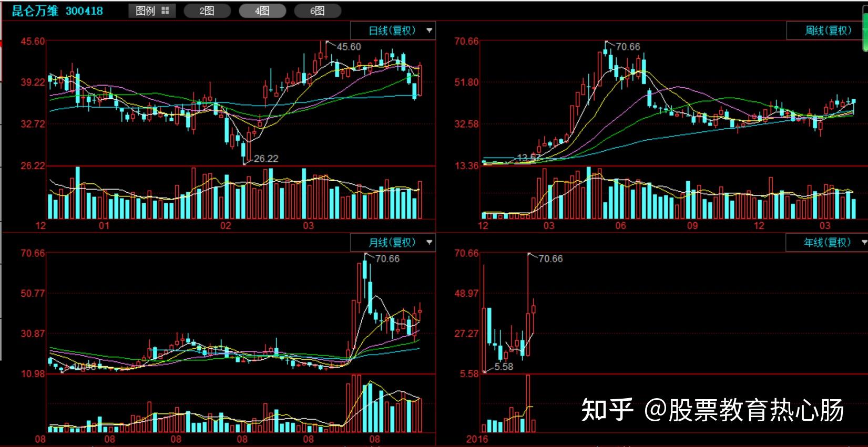Click the 5.58 low annotation beside the yearly candles
Viewport: 868px width, 447px height.
click(504, 367)
